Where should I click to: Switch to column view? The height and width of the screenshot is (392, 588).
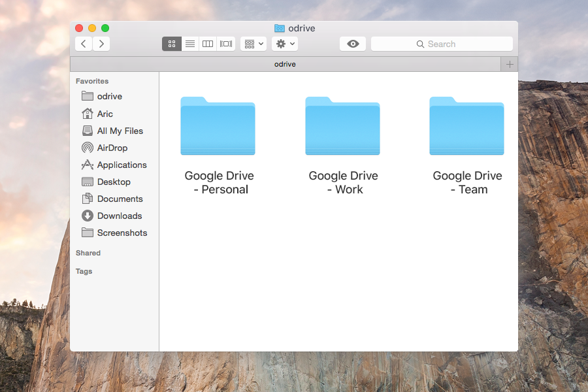click(207, 43)
